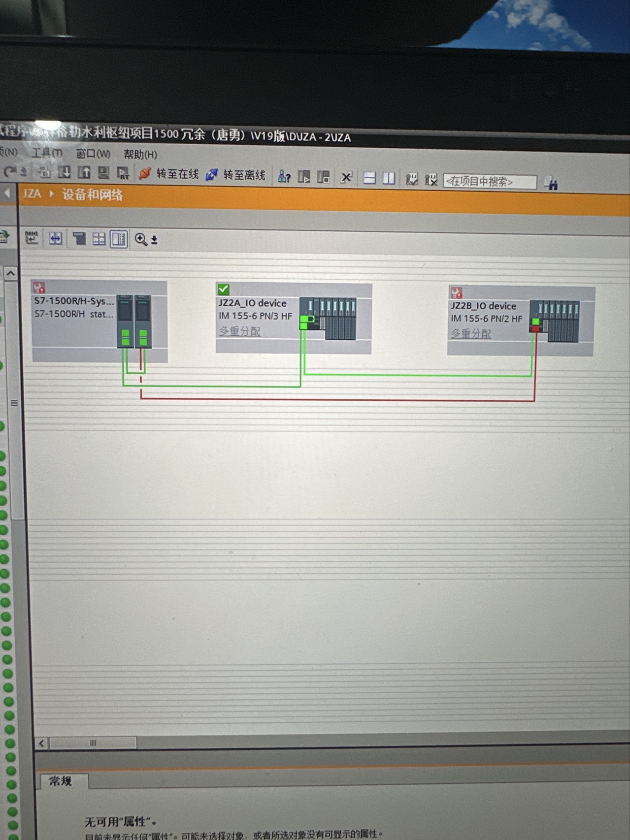Start simulation from the toolbar
The height and width of the screenshot is (840, 630).
[x=103, y=172]
